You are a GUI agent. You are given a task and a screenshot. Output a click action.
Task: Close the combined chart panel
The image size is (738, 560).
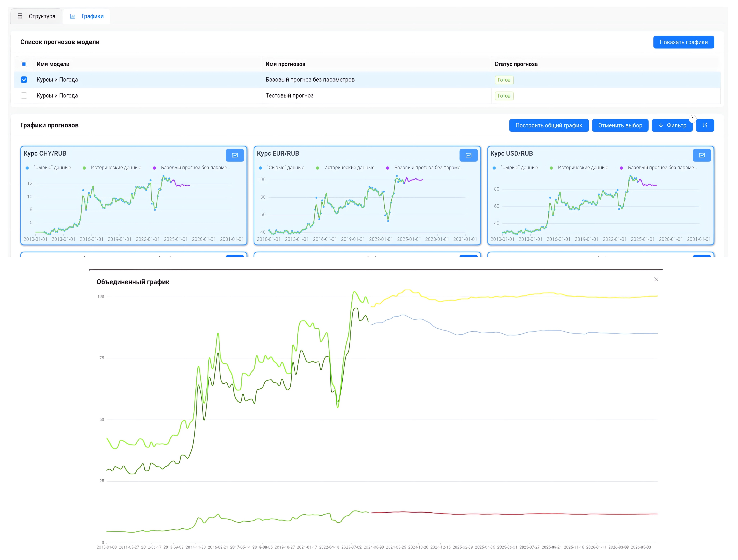click(x=656, y=279)
